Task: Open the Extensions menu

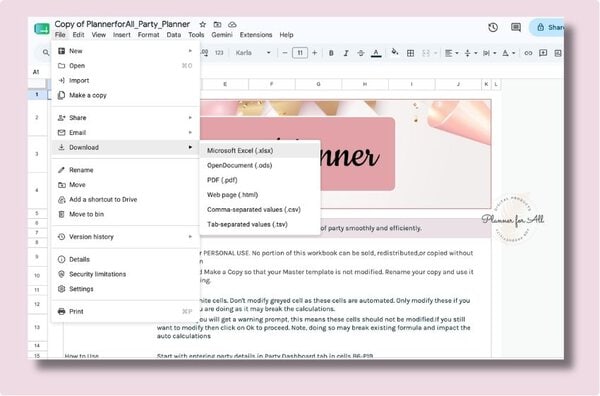Action: point(256,35)
